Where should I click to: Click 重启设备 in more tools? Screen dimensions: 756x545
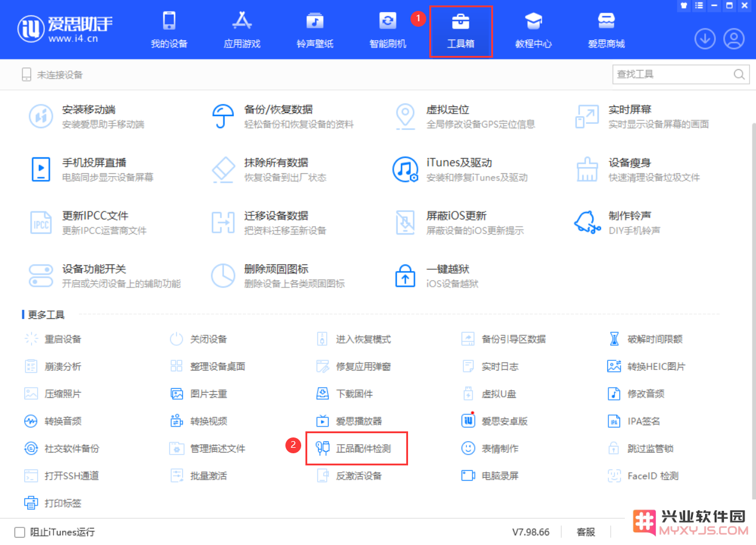pyautogui.click(x=53, y=339)
